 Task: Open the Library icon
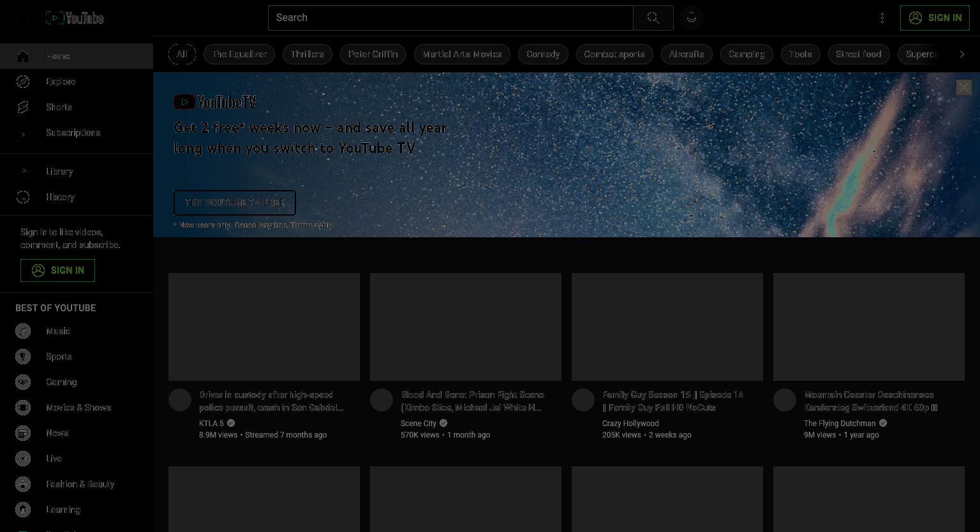23,172
